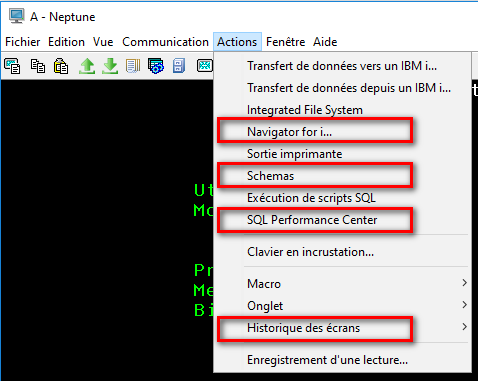
Task: Click the printer output pages icon
Action: pyautogui.click(x=133, y=66)
